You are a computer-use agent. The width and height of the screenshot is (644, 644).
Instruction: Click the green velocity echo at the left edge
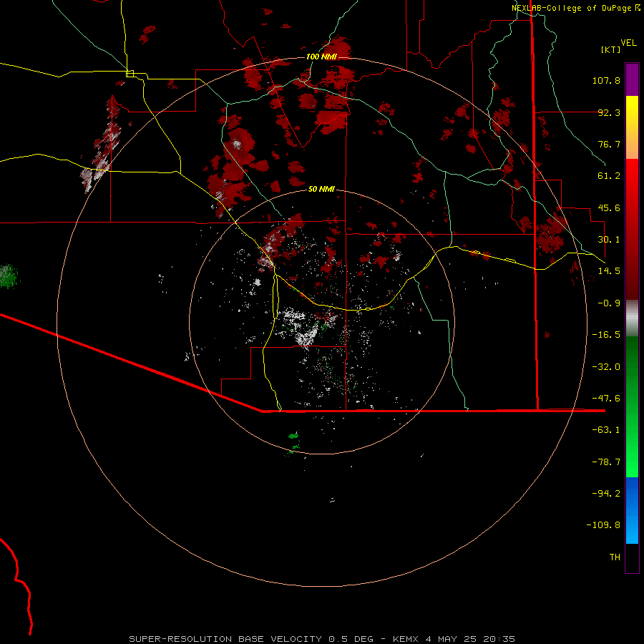8,276
